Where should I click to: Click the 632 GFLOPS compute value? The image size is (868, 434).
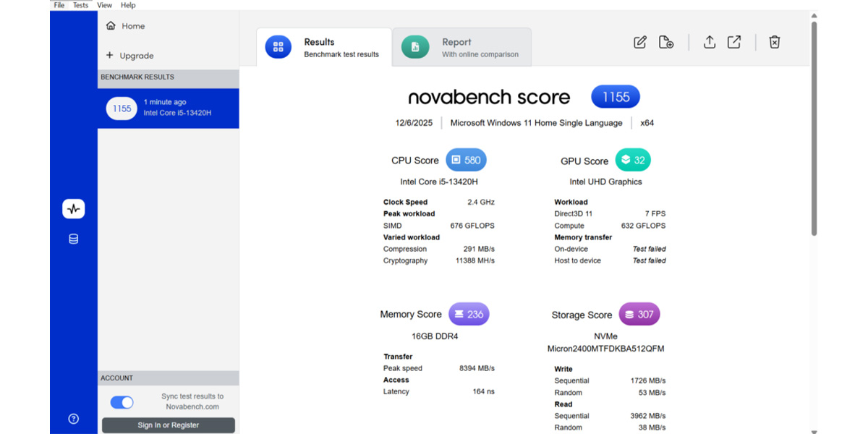[x=644, y=226]
